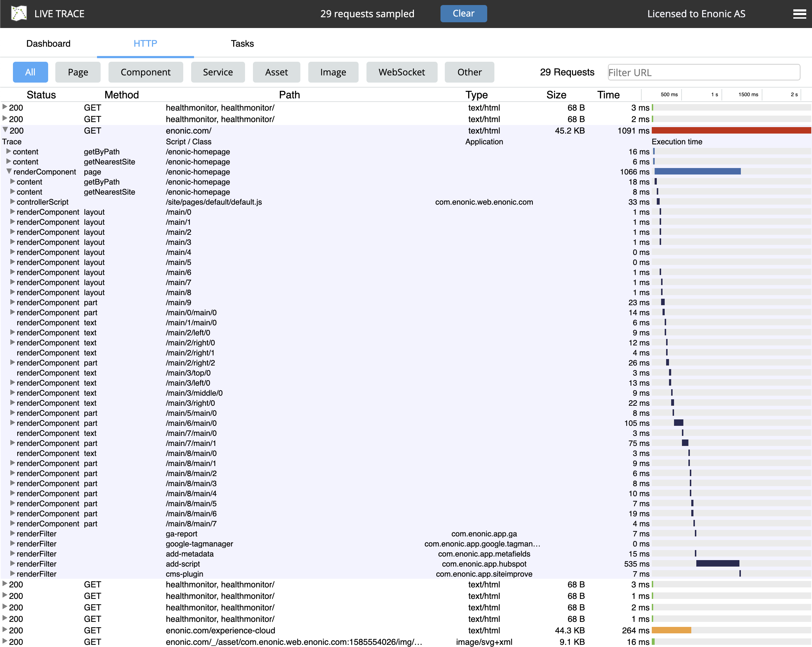Click the Path column header
Screen dimensions: 812x647
pyautogui.click(x=289, y=95)
